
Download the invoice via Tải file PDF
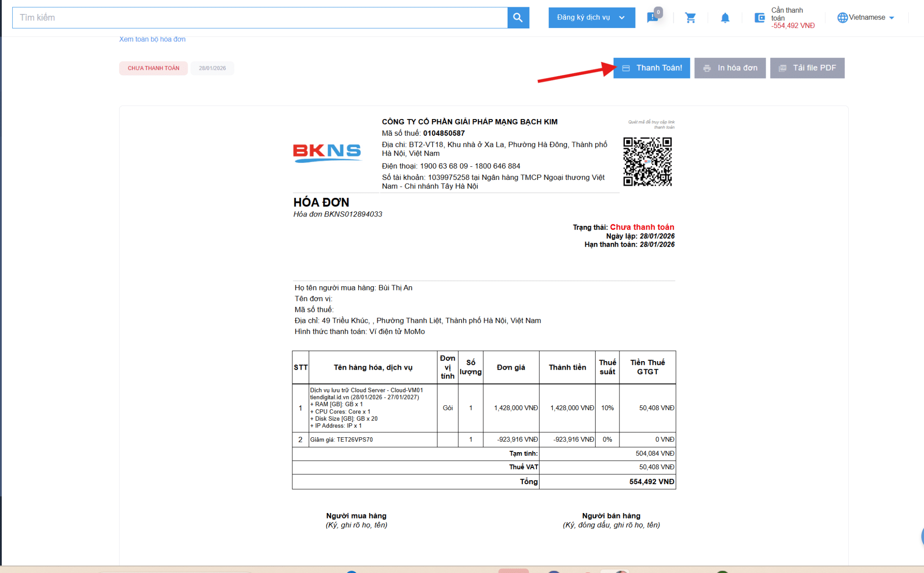(807, 68)
